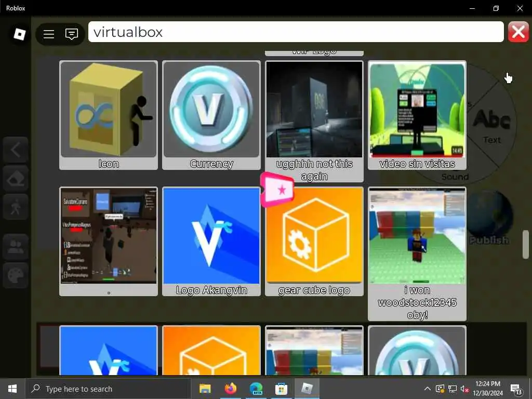Image resolution: width=532 pixels, height=399 pixels.
Task: Click the Publish globe button
Action: point(489,218)
